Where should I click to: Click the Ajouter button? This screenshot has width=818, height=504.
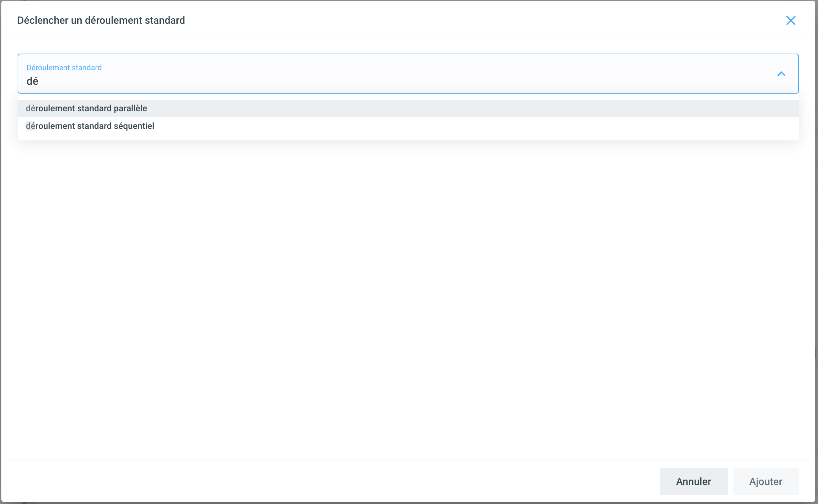tap(765, 481)
